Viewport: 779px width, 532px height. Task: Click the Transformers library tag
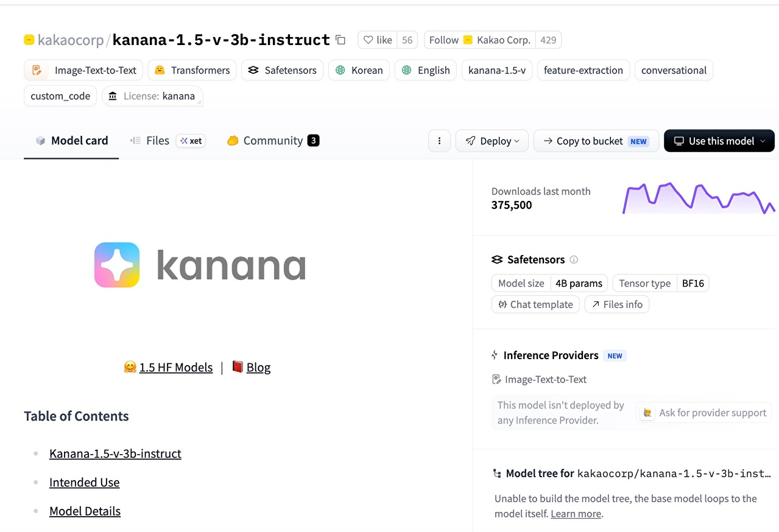192,70
